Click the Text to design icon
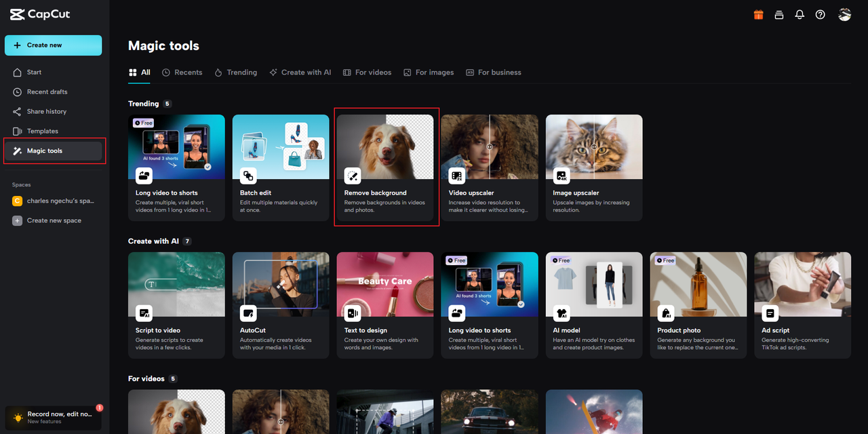The width and height of the screenshot is (868, 434). [353, 313]
